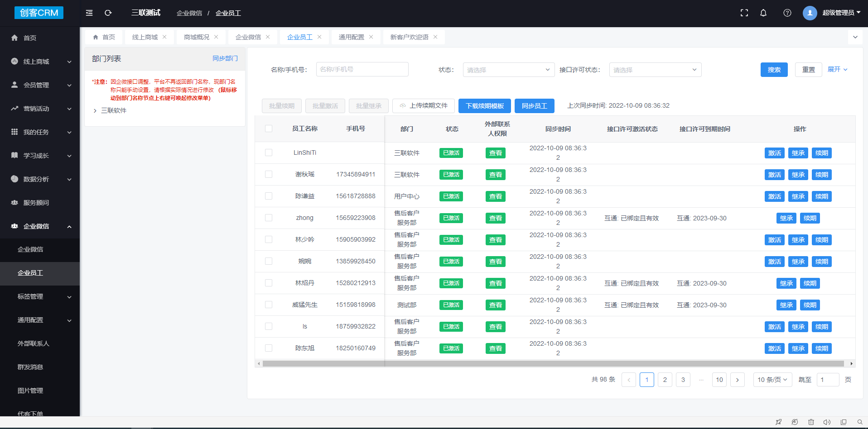Viewport: 868px width, 429px height.
Task: Click the 学习成长 book icon
Action: pyautogui.click(x=14, y=155)
